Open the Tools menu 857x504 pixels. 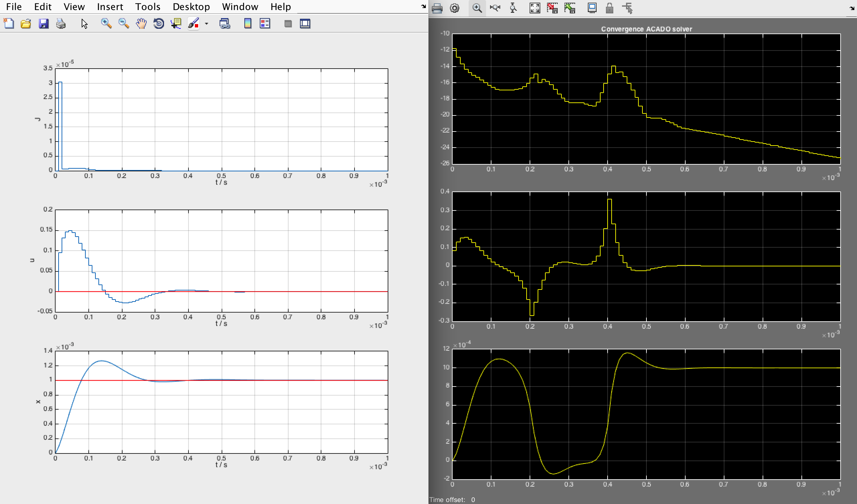[x=148, y=6]
